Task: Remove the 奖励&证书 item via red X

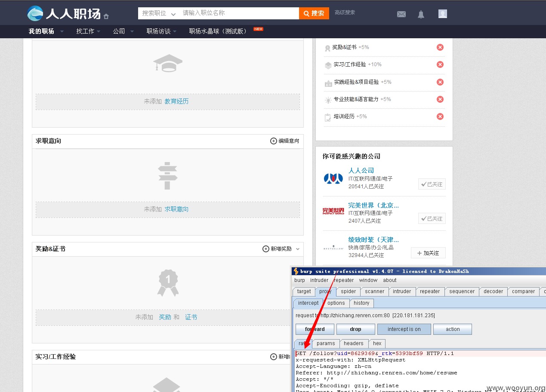Action: pos(440,47)
